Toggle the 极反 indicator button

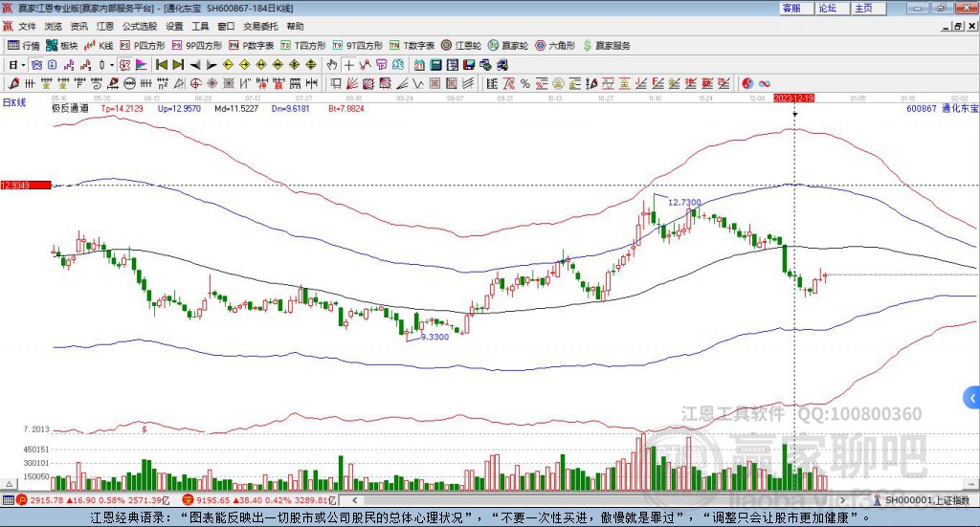pos(123,65)
